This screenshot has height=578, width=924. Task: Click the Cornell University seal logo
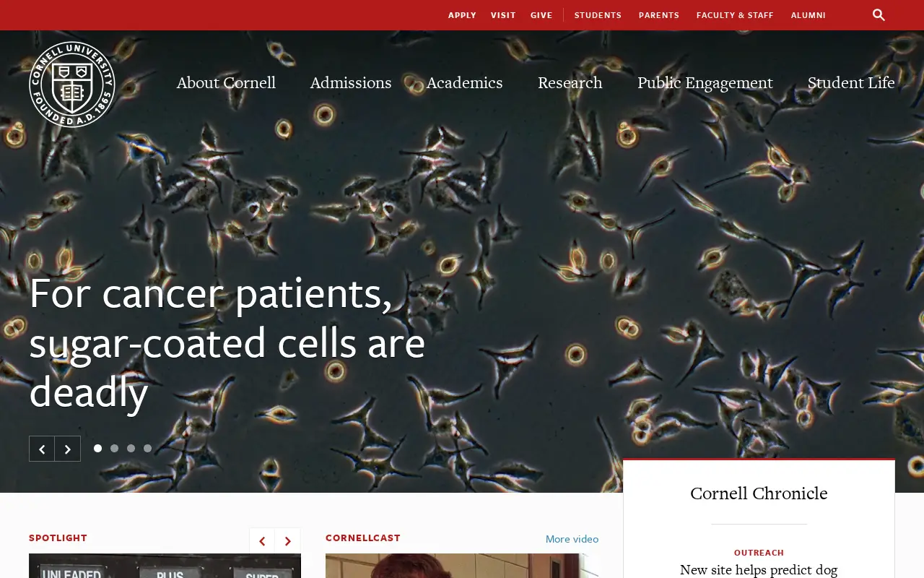click(x=72, y=85)
